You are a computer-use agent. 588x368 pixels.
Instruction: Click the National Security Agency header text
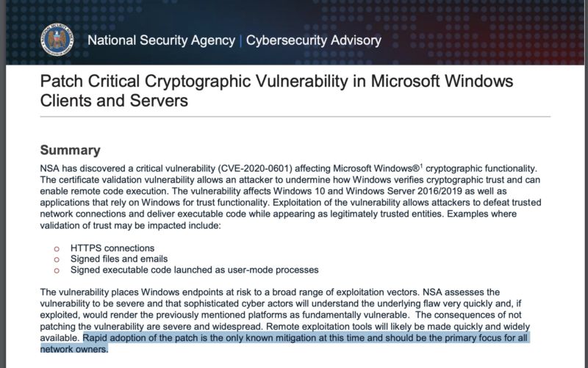[161, 40]
